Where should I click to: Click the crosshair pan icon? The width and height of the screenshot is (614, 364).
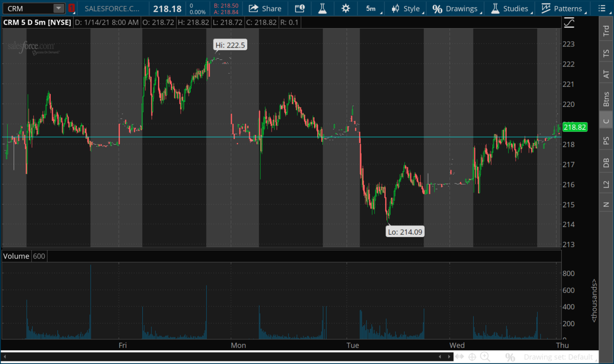472,357
